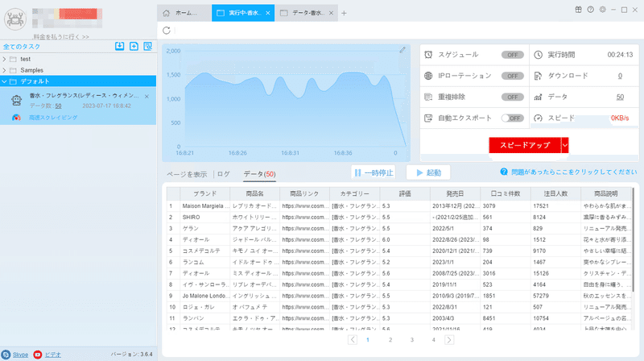Add a new tab with plus icon
The image size is (644, 361).
pyautogui.click(x=344, y=13)
